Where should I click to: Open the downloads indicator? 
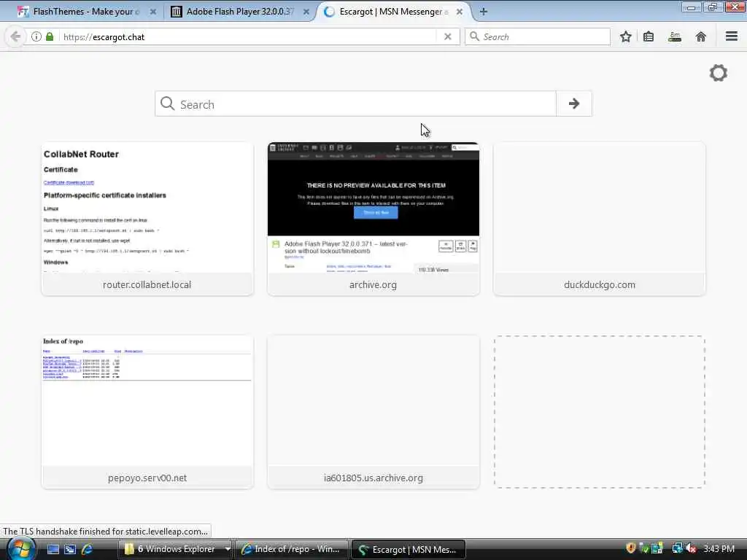pos(675,36)
